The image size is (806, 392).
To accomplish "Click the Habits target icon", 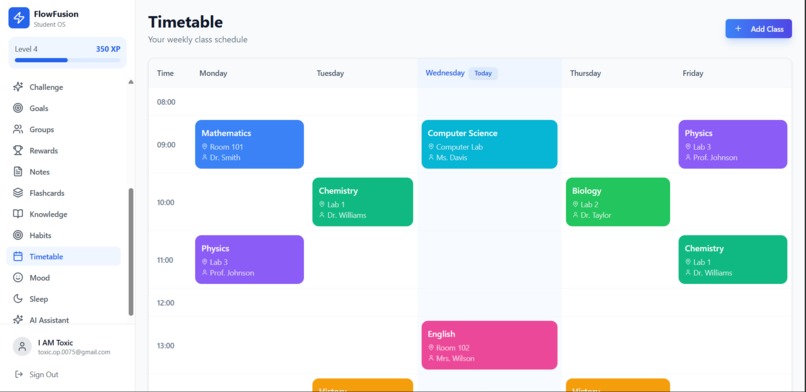I will 18,235.
